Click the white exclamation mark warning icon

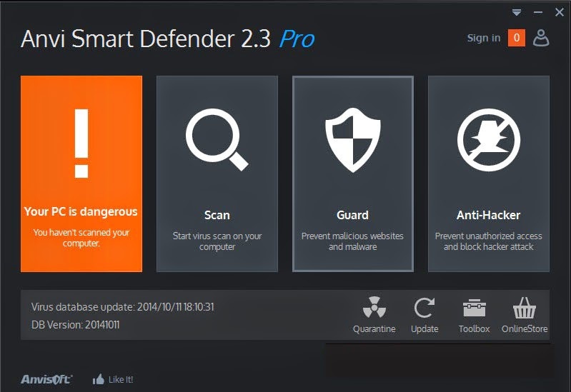(81, 144)
